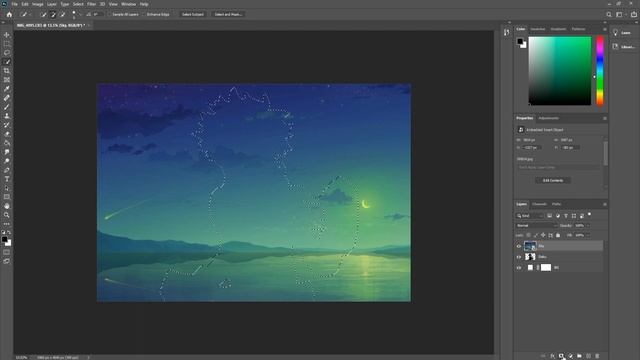Choose Subtract from selection mode in options bar
Viewport: 640px width, 360px height.
coord(62,14)
